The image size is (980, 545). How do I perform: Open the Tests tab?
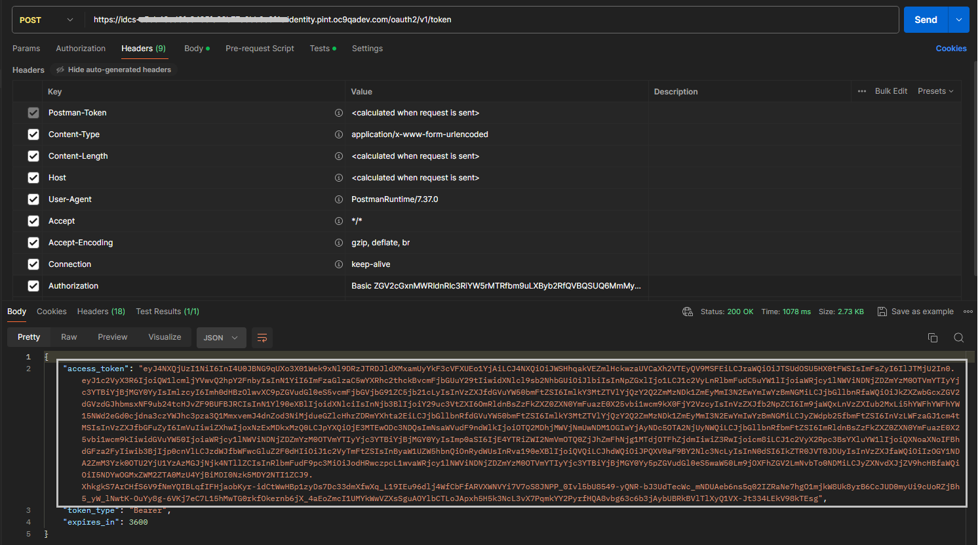coord(323,49)
